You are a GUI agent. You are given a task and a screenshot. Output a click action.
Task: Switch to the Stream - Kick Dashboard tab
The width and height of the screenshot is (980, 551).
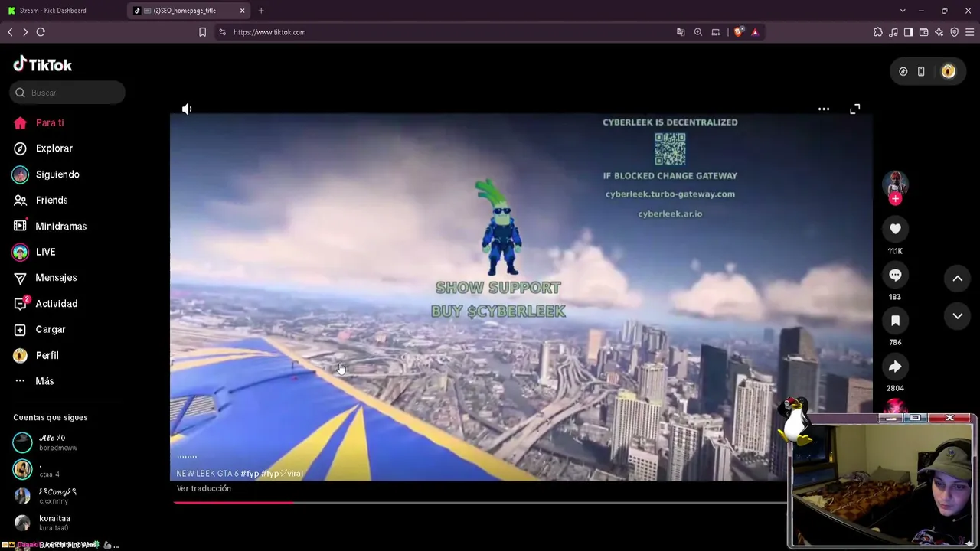click(x=63, y=11)
